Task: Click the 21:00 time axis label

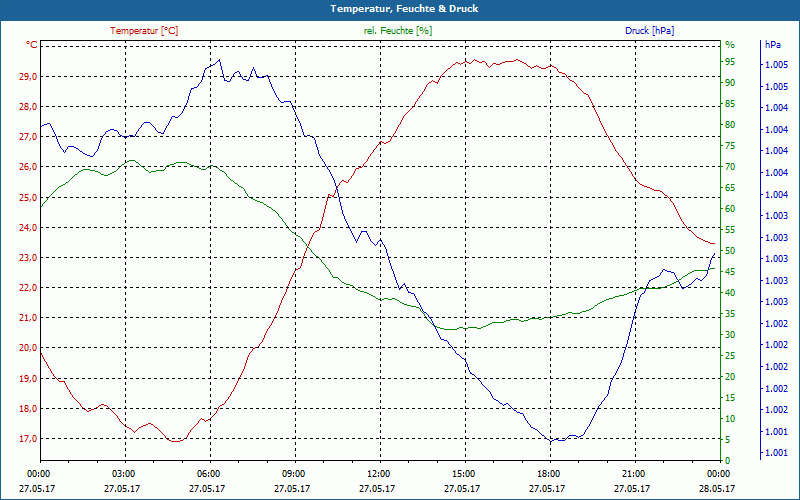Action: (x=633, y=473)
